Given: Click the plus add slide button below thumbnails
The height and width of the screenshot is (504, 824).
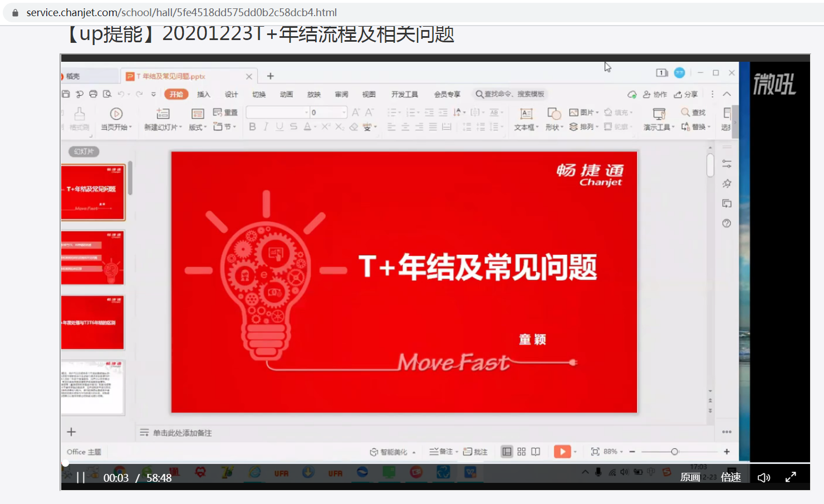Looking at the screenshot, I should [71, 432].
